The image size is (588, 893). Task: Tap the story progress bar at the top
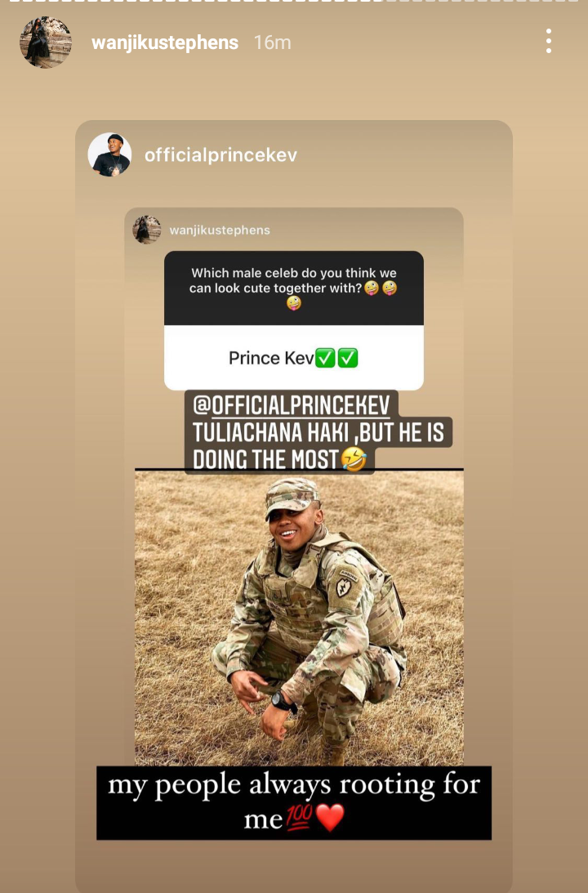(294, 1)
